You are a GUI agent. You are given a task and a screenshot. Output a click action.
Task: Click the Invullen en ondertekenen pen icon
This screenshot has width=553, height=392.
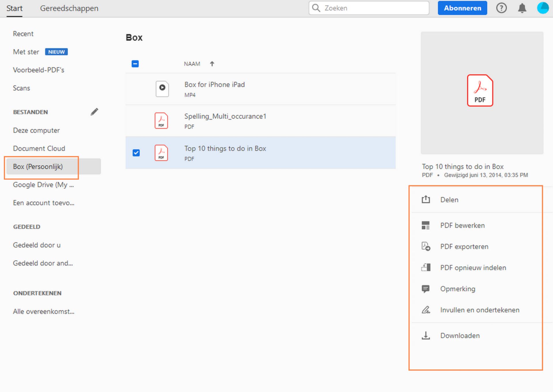(426, 310)
